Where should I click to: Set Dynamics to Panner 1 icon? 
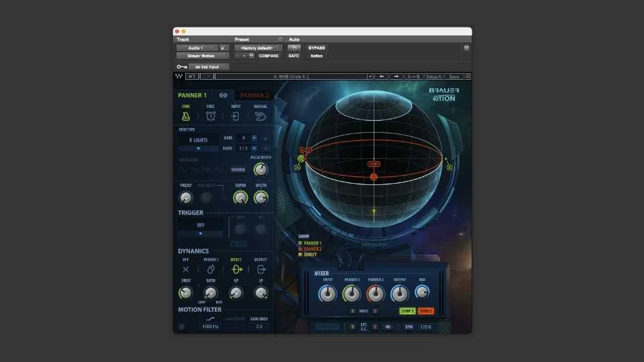(x=211, y=269)
